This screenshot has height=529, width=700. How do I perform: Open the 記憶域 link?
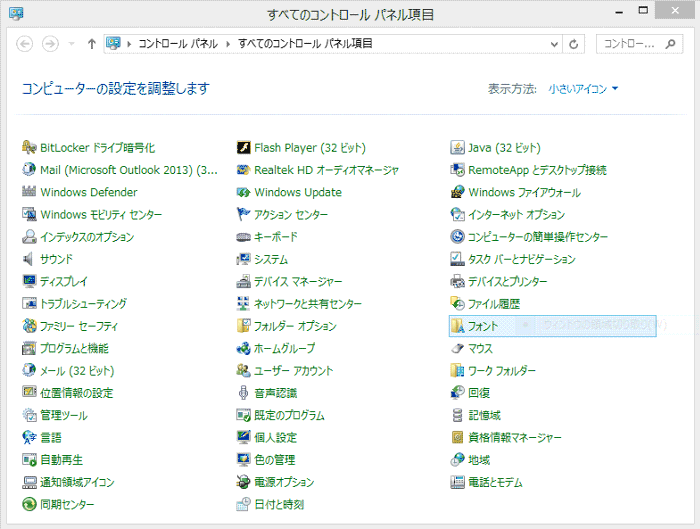(484, 415)
